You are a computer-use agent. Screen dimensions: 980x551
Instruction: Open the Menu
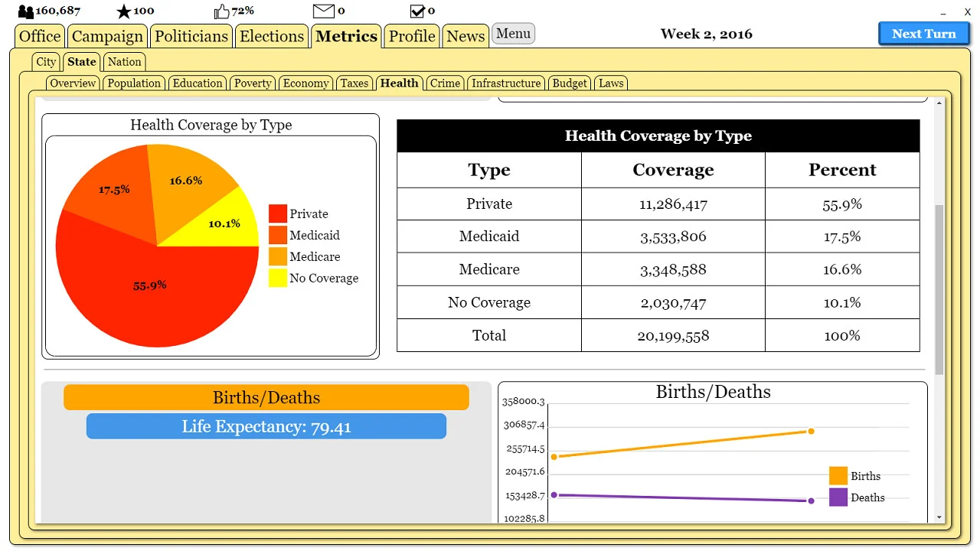(x=513, y=33)
